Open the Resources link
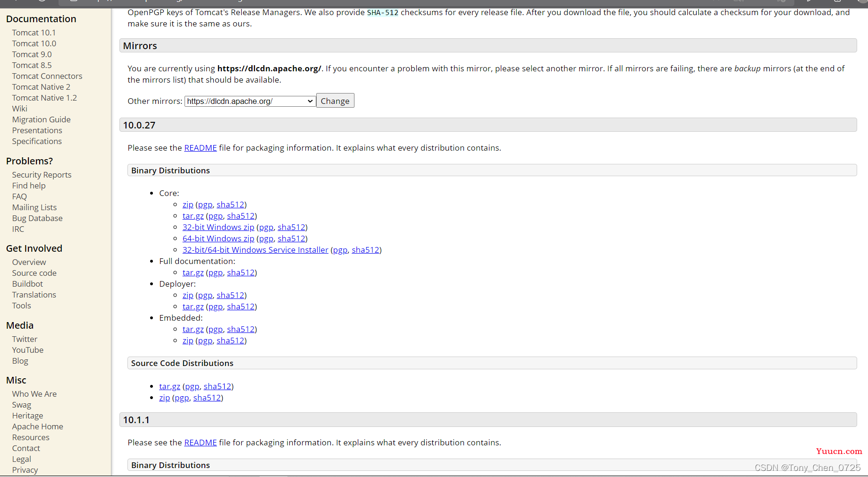This screenshot has width=868, height=477. (31, 437)
